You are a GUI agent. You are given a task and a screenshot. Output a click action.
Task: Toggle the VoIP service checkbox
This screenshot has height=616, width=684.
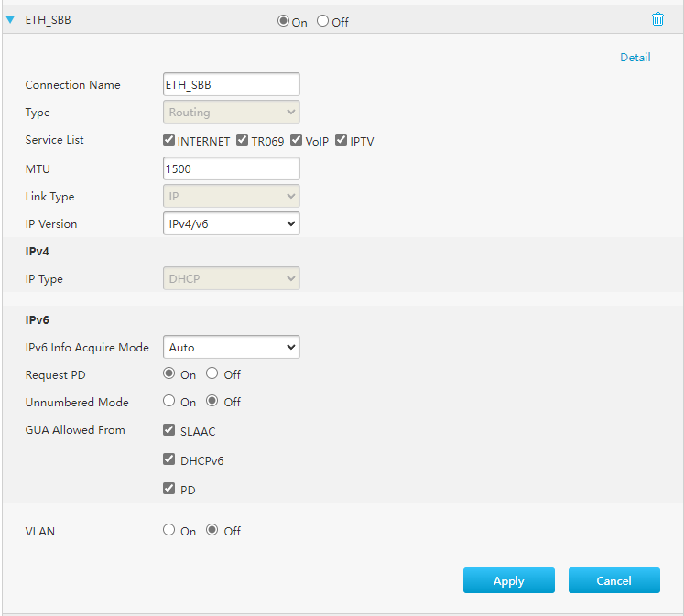pos(296,139)
